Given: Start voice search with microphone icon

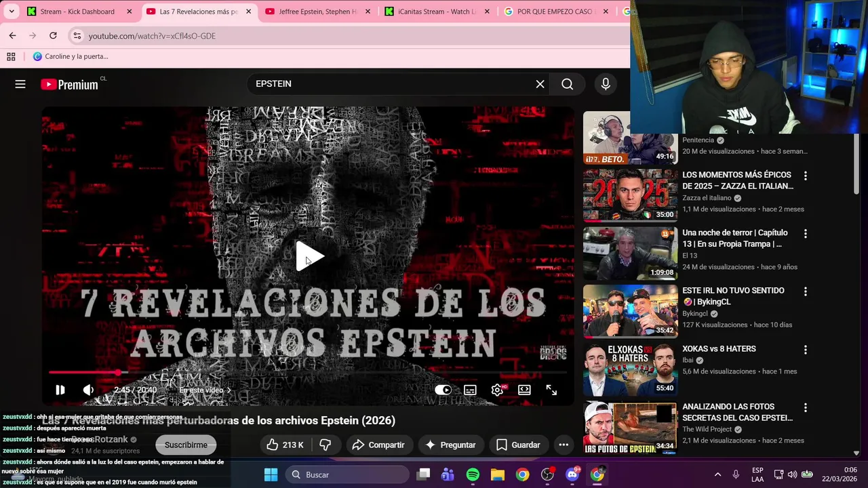Looking at the screenshot, I should click(x=606, y=84).
